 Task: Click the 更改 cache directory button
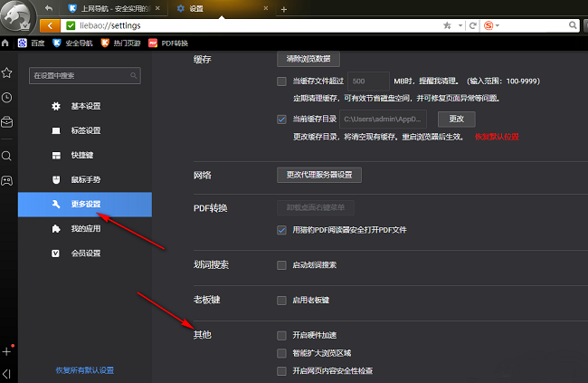(456, 119)
